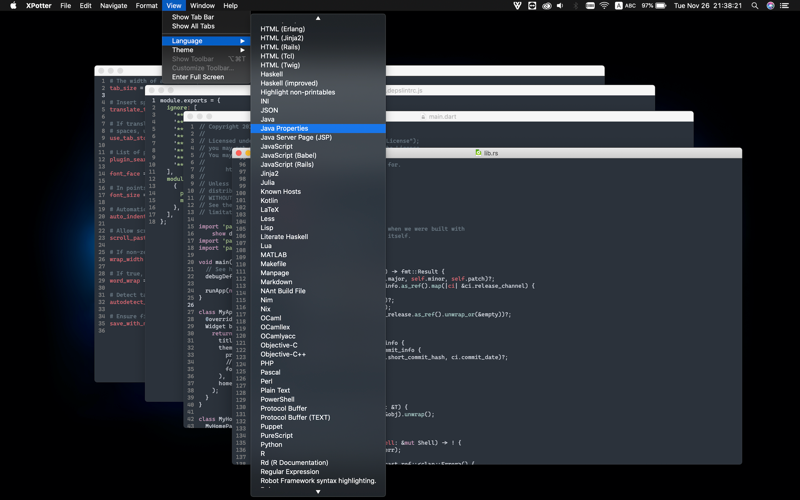Select HTML (Rails) language
800x500 pixels.
(x=318, y=47)
